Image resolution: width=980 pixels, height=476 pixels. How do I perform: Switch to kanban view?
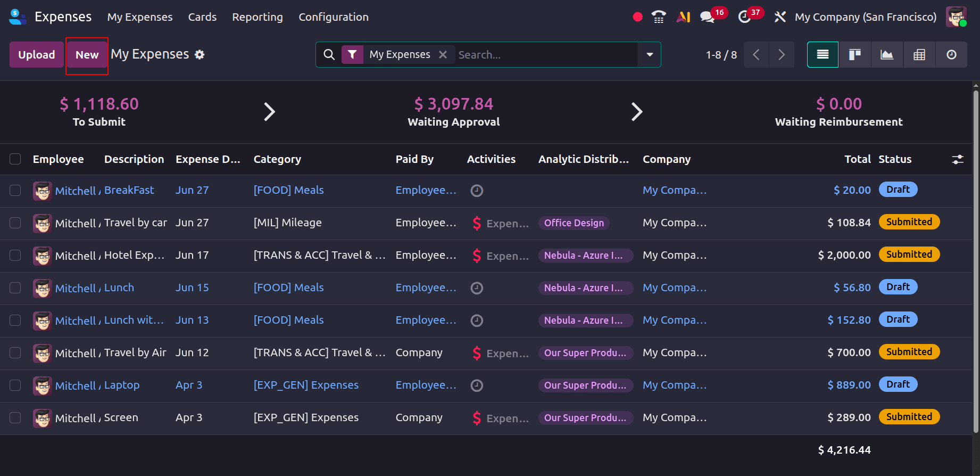tap(855, 55)
